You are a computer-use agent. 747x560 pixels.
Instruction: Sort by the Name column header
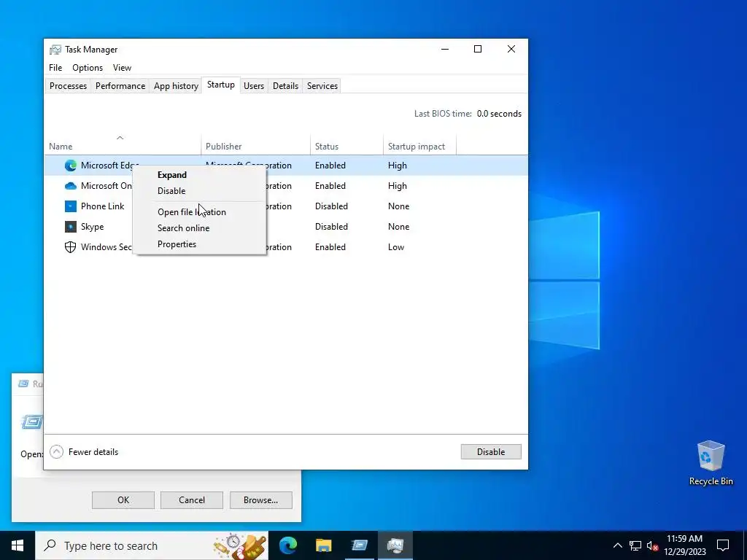pyautogui.click(x=123, y=144)
